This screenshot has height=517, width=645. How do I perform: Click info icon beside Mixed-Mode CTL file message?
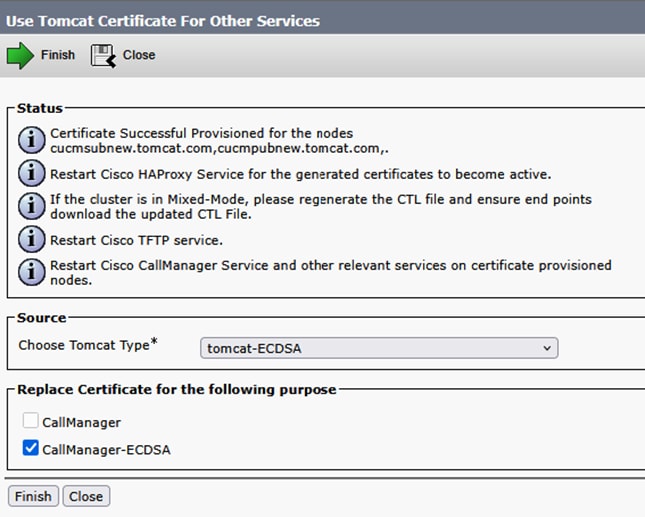[x=32, y=206]
